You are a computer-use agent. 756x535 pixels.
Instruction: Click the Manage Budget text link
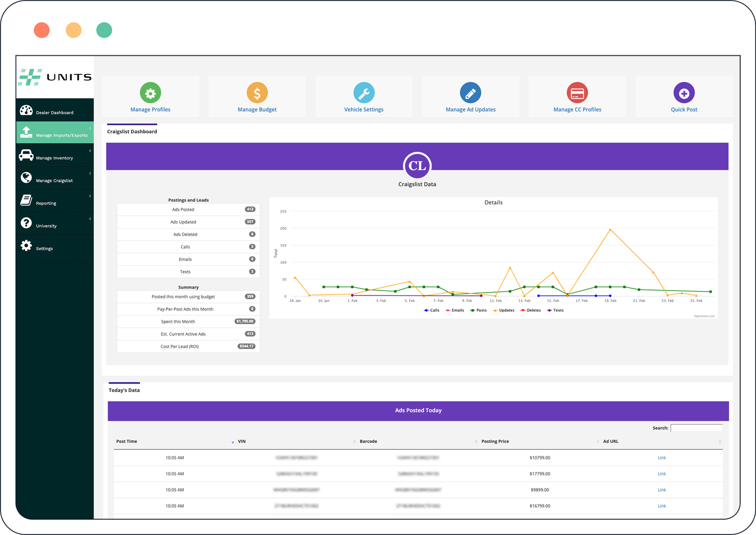257,110
